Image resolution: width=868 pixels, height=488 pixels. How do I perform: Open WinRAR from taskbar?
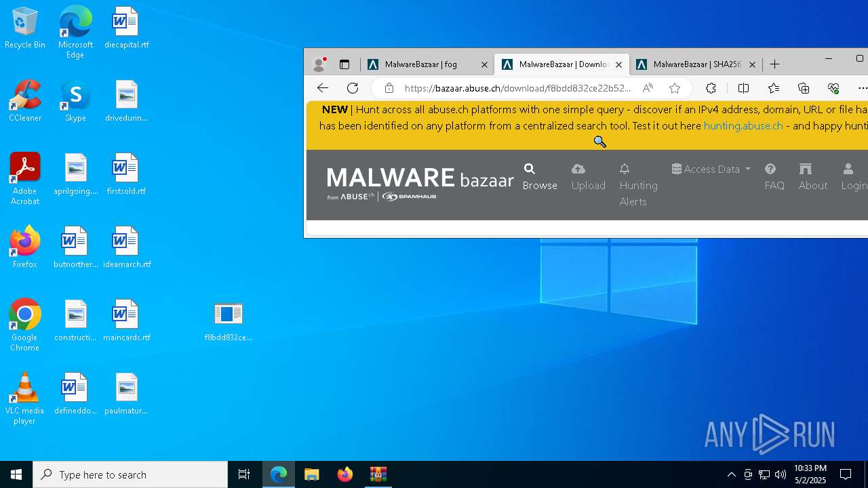[x=378, y=474]
